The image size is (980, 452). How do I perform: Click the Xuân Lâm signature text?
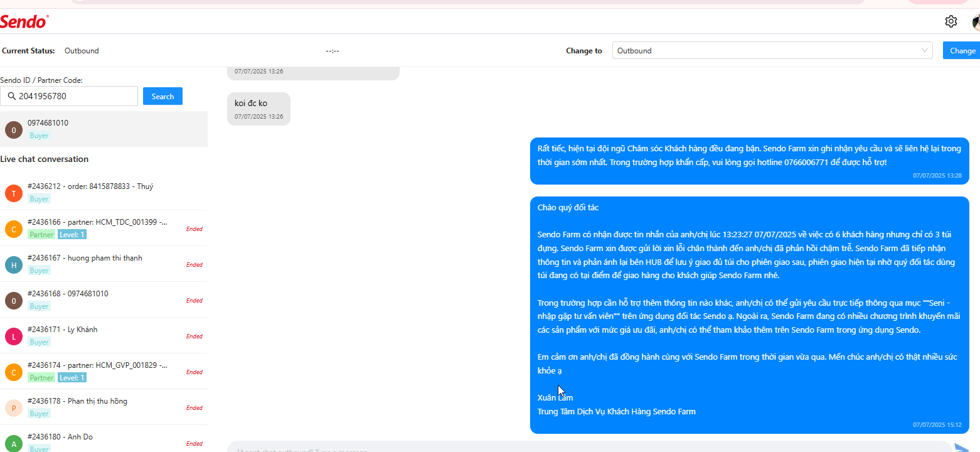[555, 398]
